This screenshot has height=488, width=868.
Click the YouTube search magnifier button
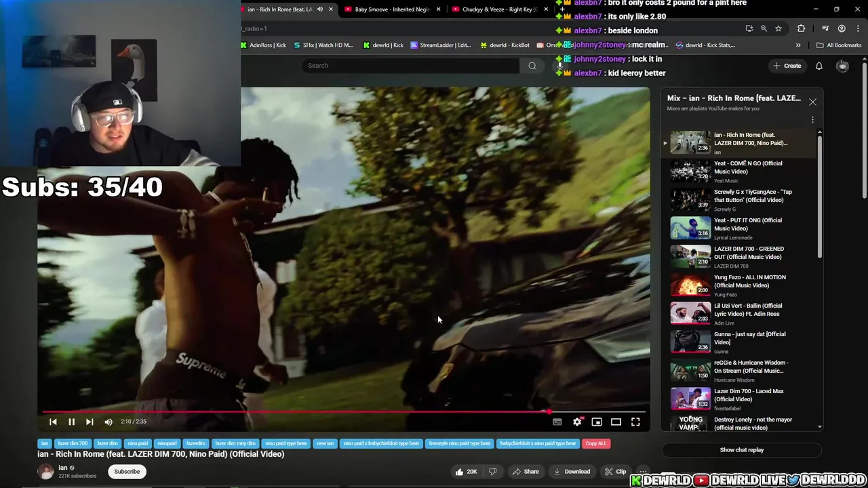(x=532, y=66)
